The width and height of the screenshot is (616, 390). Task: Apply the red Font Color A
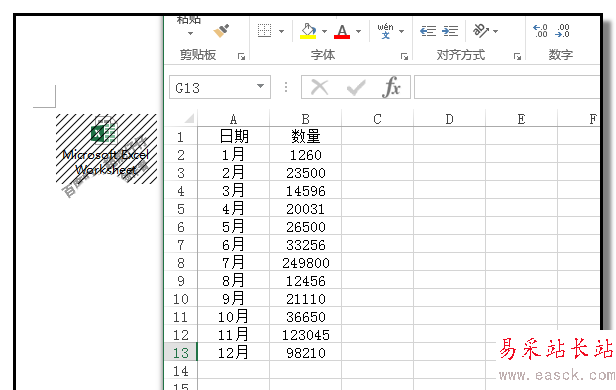tap(342, 31)
